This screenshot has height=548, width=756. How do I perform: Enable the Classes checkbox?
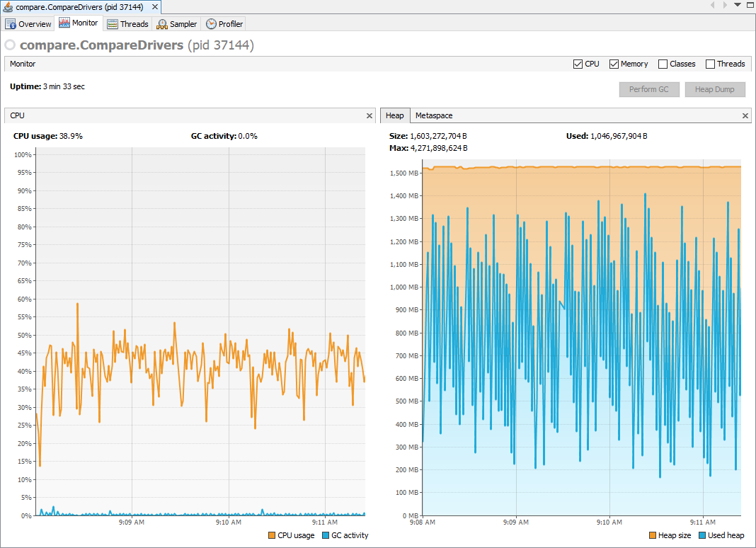[663, 64]
